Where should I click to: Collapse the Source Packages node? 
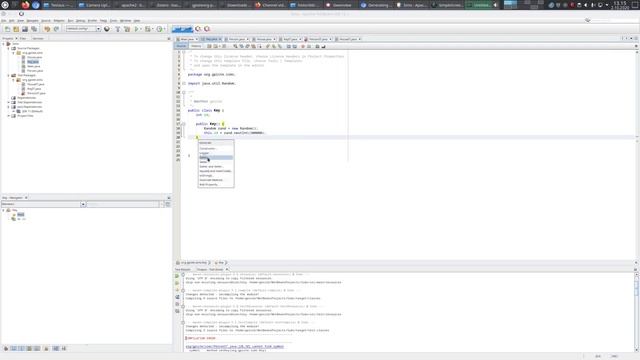(8, 49)
